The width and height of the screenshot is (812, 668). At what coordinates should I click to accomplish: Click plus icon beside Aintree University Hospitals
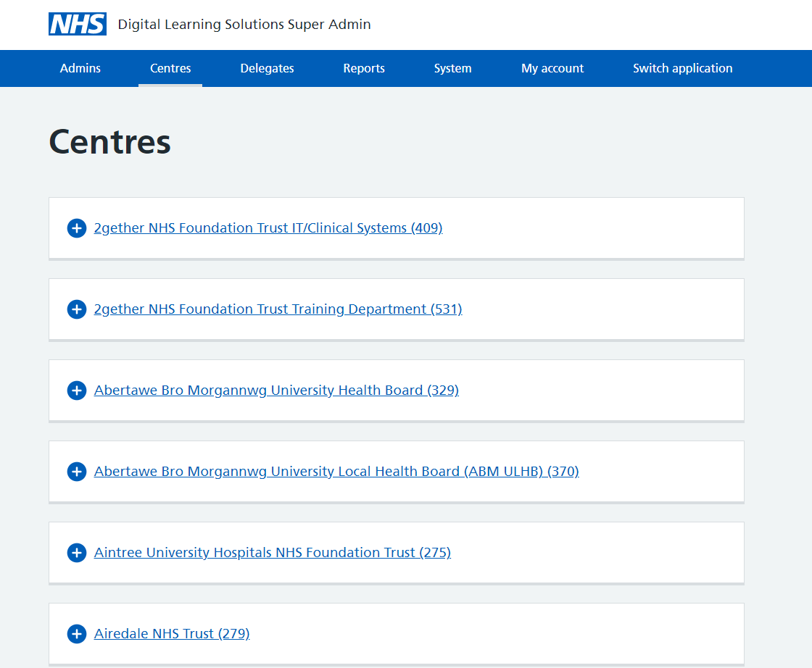(x=77, y=553)
